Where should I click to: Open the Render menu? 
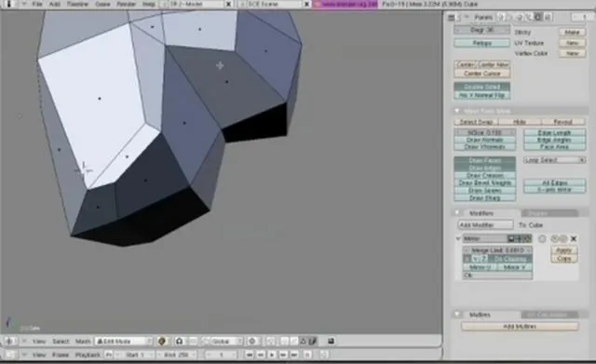(126, 4)
